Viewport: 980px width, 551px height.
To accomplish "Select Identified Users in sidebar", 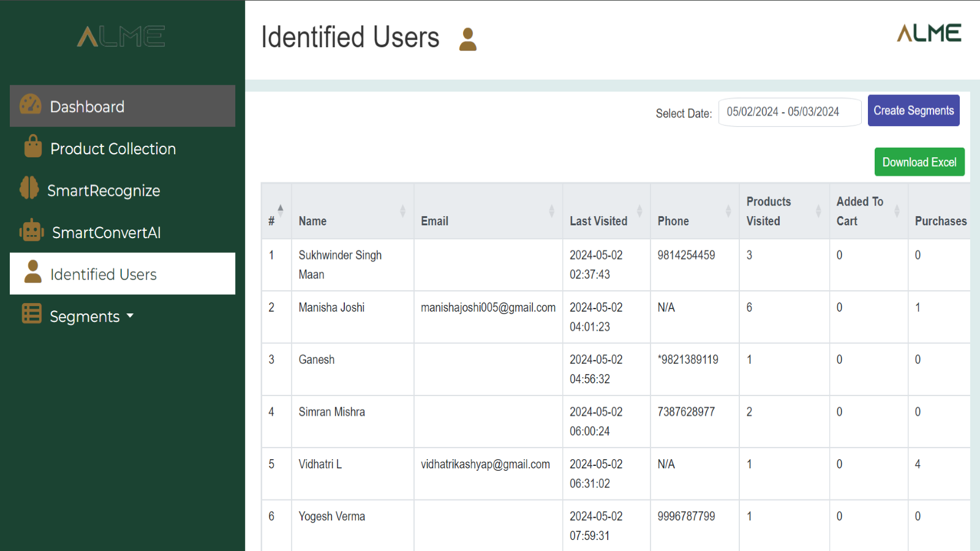I will point(123,274).
